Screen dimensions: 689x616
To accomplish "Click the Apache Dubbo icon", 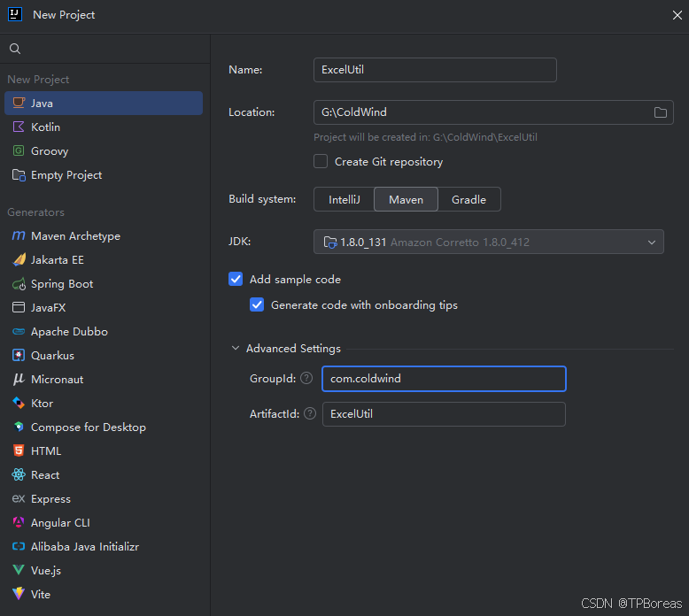I will (19, 332).
